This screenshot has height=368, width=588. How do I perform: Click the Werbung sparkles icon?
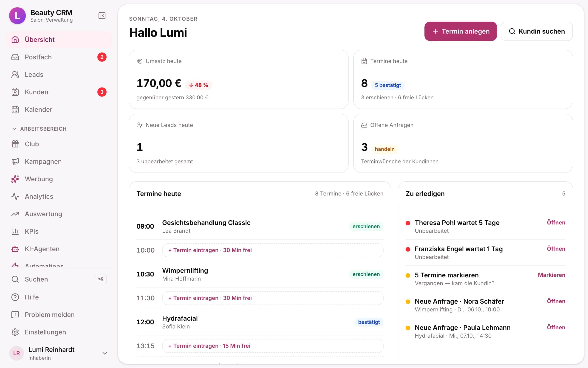coord(15,179)
